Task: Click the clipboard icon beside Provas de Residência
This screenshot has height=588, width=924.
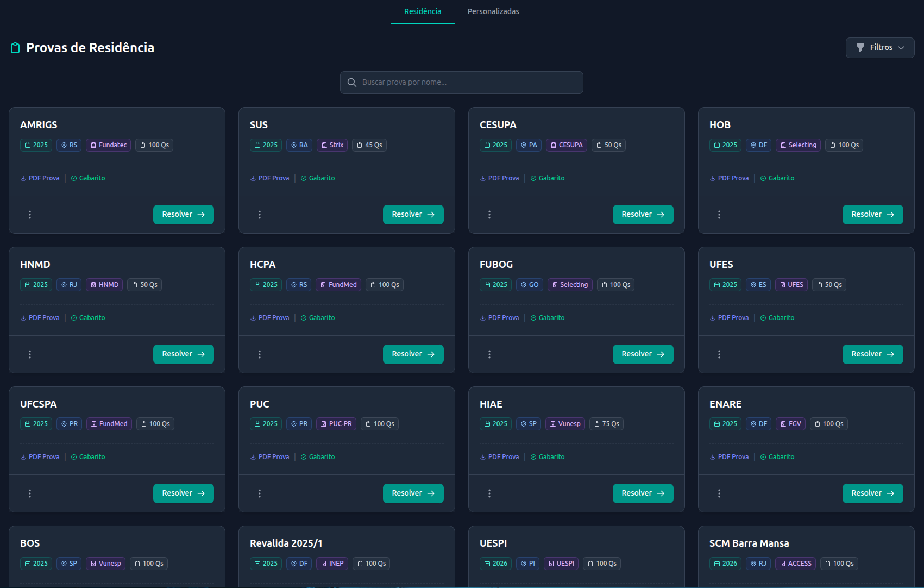Action: [x=15, y=48]
